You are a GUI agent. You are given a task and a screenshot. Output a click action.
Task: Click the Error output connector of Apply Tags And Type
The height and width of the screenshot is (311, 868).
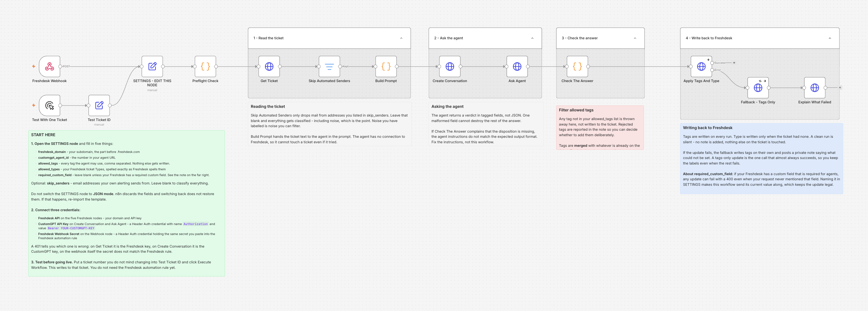tap(712, 70)
